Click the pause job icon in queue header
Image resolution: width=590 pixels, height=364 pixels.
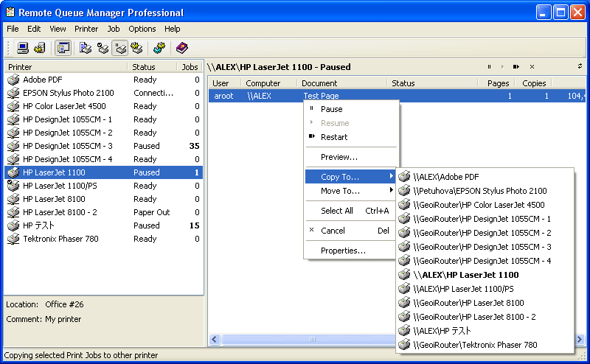(489, 67)
